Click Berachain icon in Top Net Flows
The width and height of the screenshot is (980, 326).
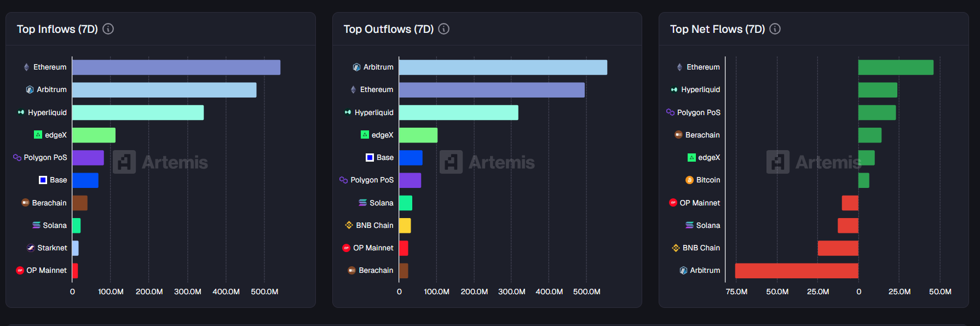678,135
